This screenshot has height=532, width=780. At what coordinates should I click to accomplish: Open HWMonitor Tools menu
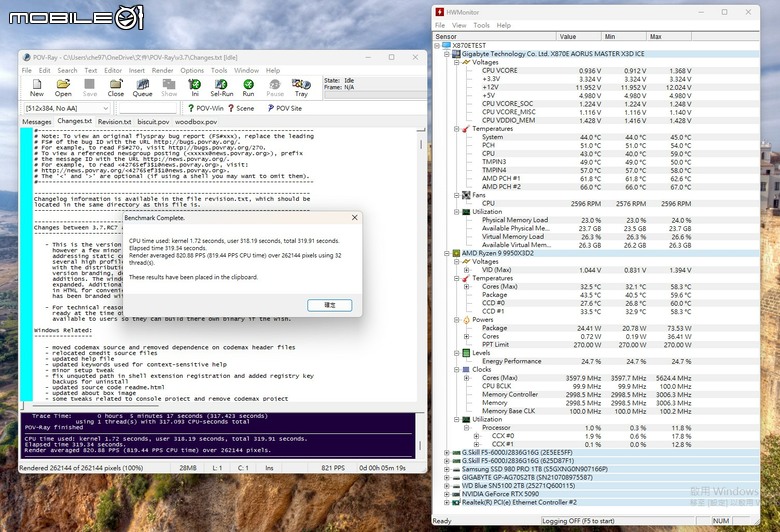point(481,25)
